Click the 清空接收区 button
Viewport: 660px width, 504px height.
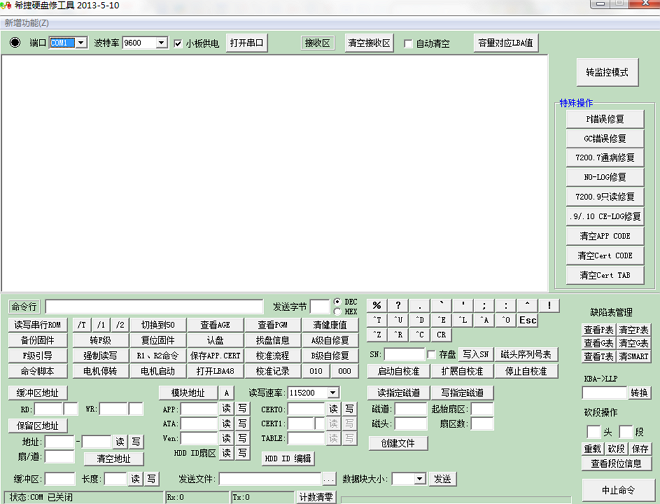369,43
